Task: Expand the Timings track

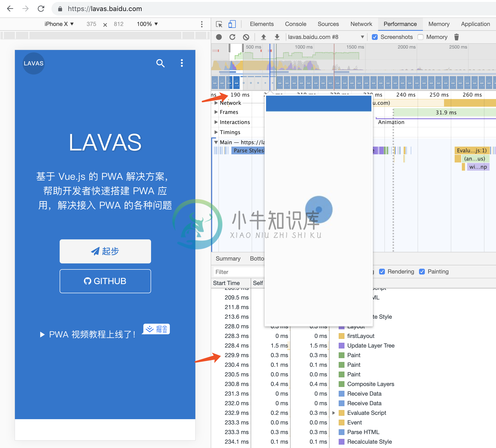Action: (x=216, y=132)
